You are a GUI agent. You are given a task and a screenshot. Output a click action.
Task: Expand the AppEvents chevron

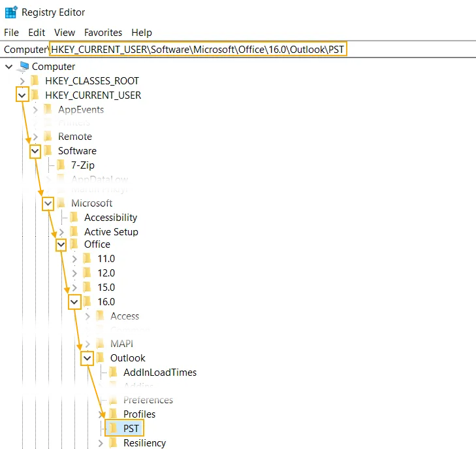tap(35, 110)
